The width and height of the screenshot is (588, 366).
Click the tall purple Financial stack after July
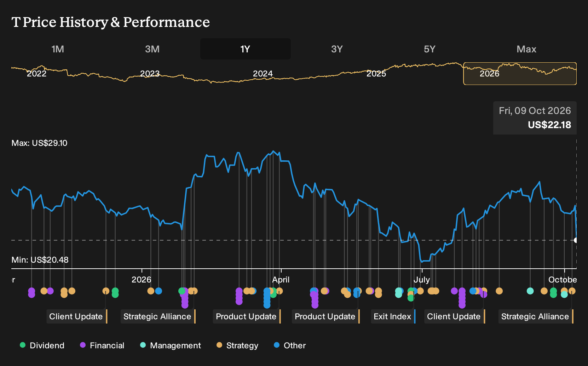[462, 298]
